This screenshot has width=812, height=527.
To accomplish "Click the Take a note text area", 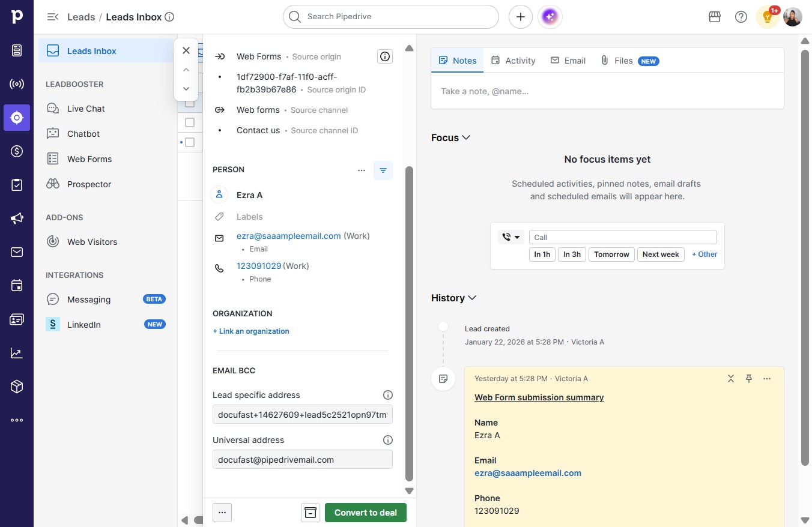I will pyautogui.click(x=607, y=91).
